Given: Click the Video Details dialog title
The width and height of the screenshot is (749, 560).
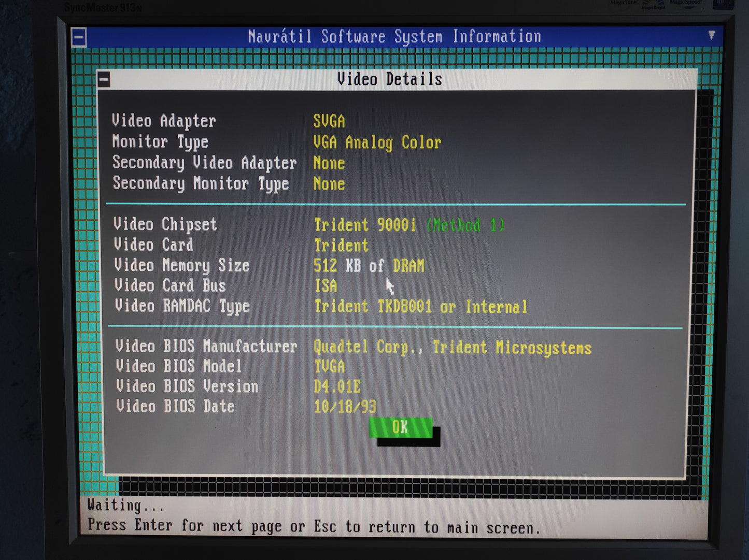Looking at the screenshot, I should pyautogui.click(x=389, y=79).
